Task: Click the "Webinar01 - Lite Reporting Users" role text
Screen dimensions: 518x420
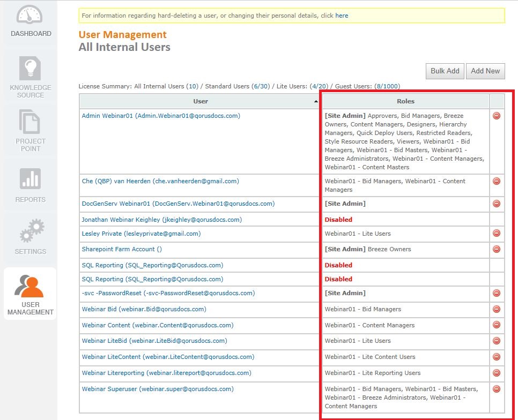Action: pyautogui.click(x=372, y=373)
